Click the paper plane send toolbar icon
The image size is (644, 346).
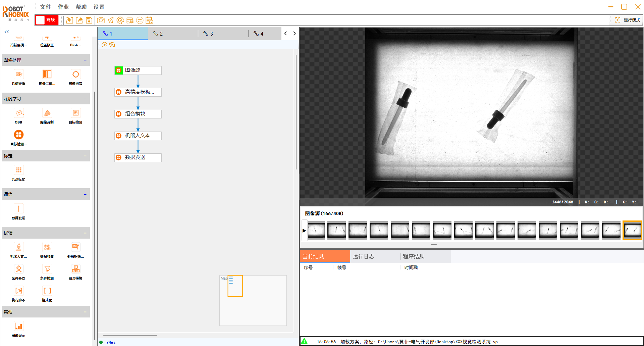click(x=110, y=20)
